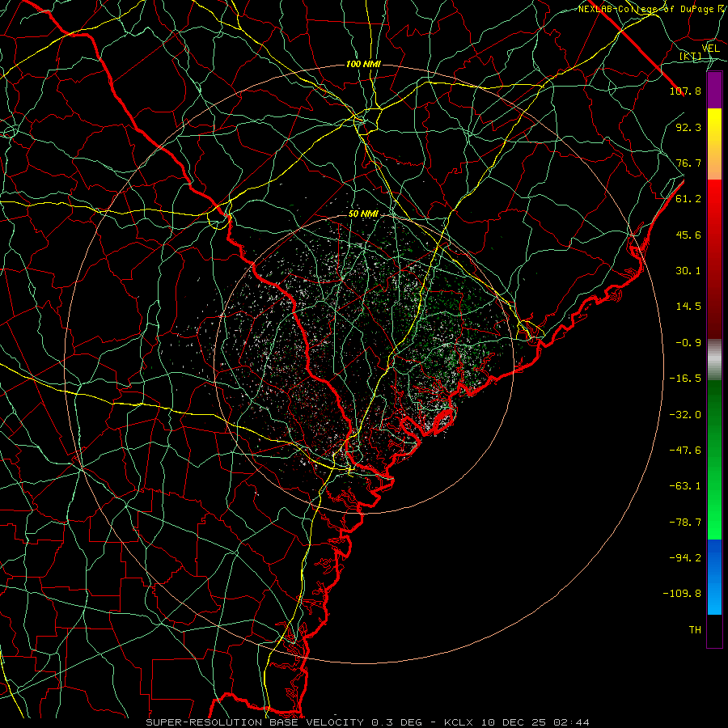The height and width of the screenshot is (728, 728).
Task: Click the 50 NMI range ring label
Action: click(x=363, y=214)
